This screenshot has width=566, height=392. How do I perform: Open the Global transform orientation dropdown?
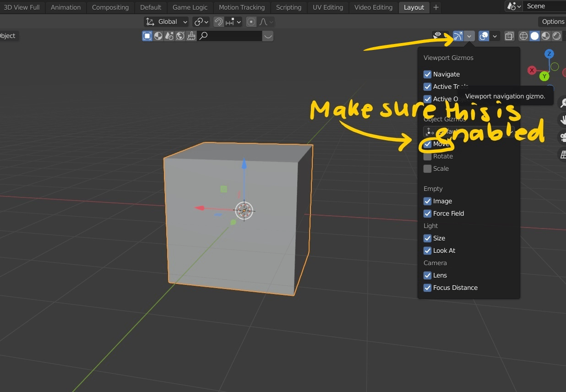166,22
